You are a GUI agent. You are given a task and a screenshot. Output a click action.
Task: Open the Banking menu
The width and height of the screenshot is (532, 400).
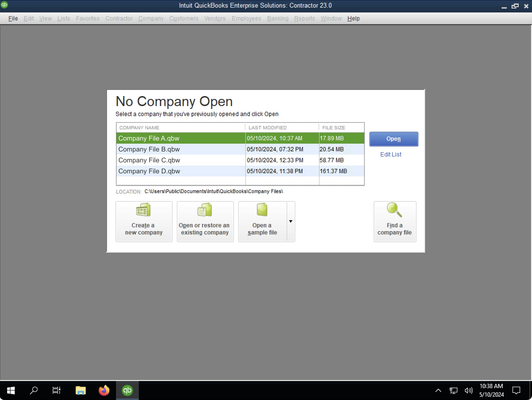pyautogui.click(x=278, y=19)
